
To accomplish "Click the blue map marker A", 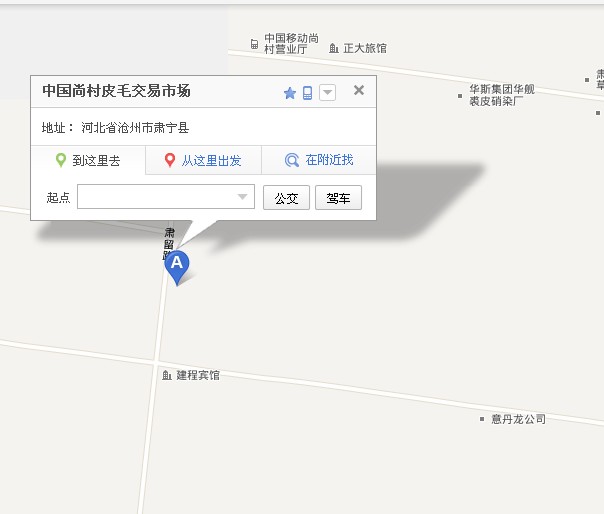I will coord(177,267).
